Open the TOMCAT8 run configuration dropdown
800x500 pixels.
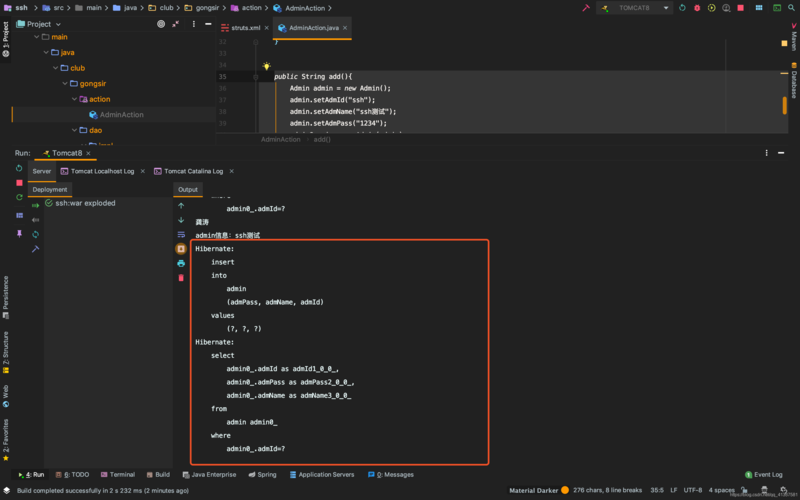point(634,8)
